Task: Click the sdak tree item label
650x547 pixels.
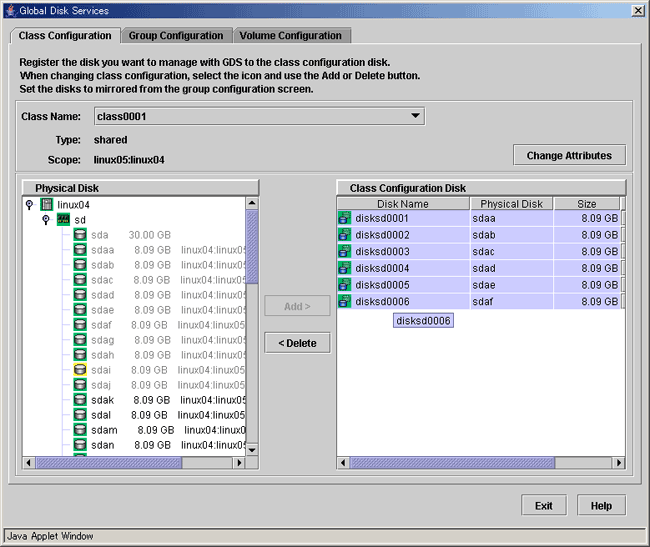Action: point(102,400)
